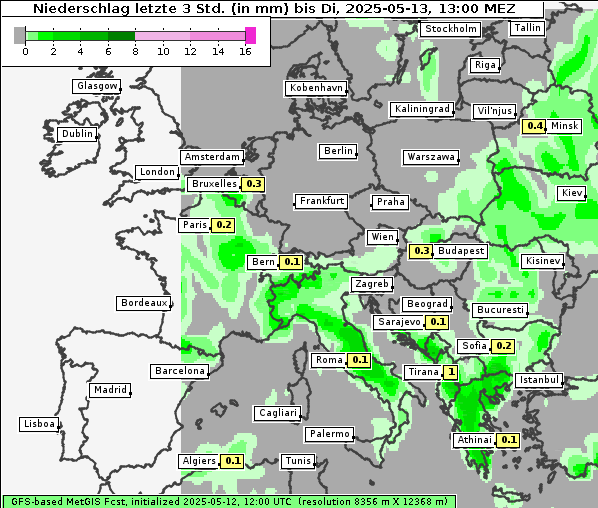The image size is (598, 508).
Task: Click the Cagliari label
Action: pos(278,413)
